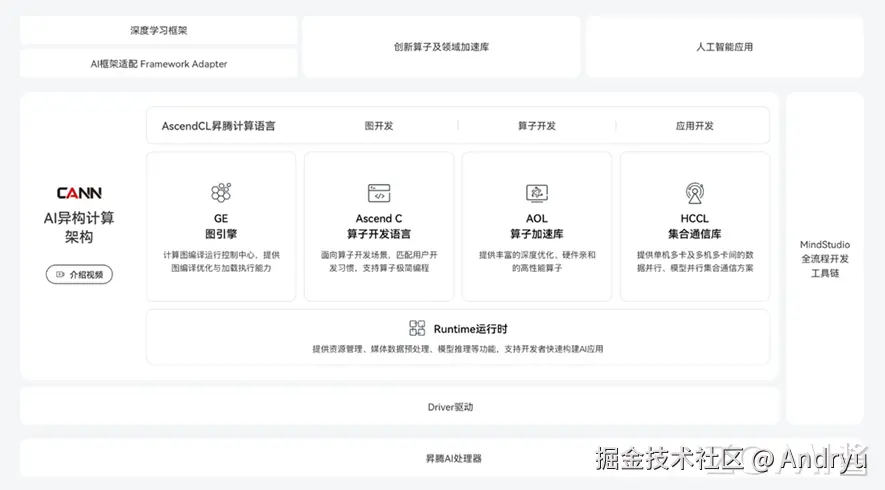Click Ascend C description 面向算子开发场景
The image size is (885, 490).
click(379, 261)
